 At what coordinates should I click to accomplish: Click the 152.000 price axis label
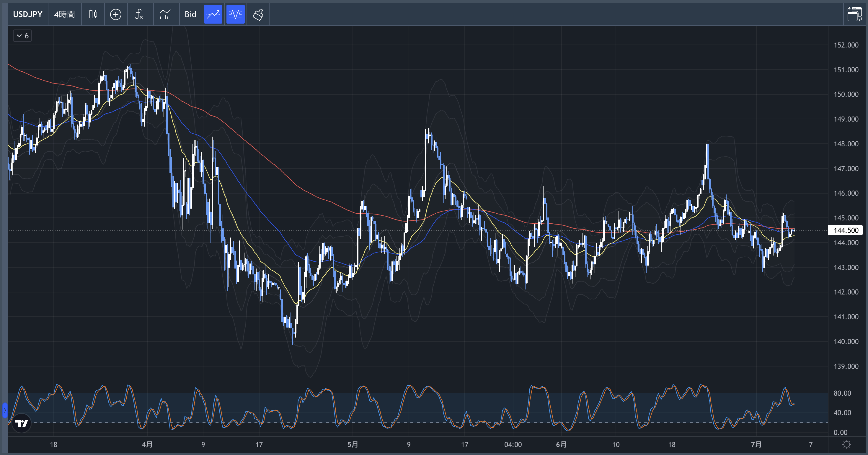[x=846, y=45]
